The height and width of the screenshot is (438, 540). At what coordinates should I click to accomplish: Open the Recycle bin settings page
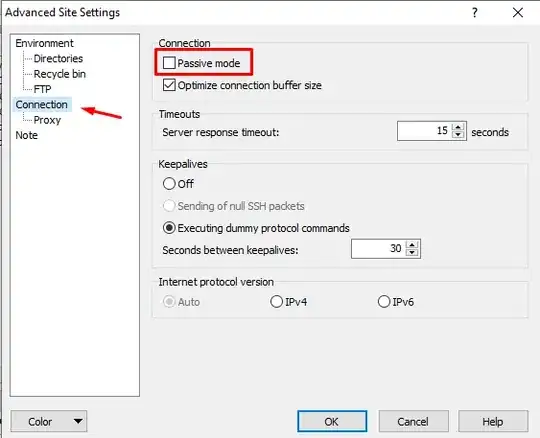click(60, 74)
